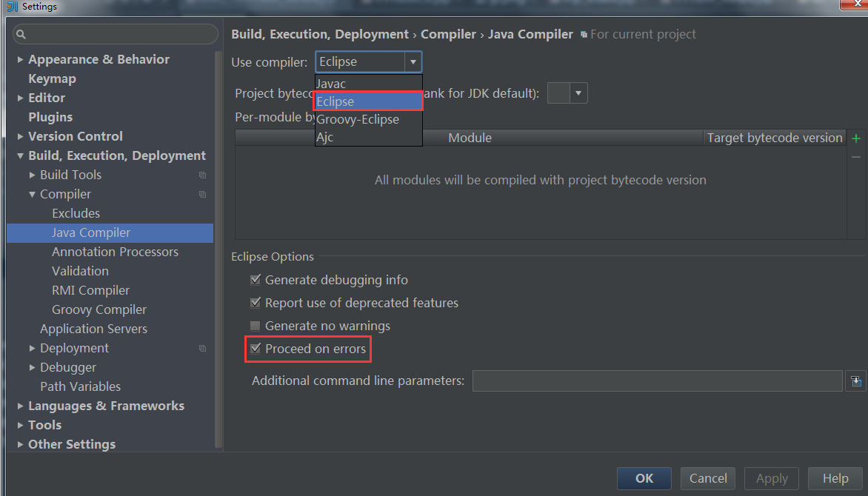Viewport: 868px width, 496px height.
Task: Click the project-level icon beside Deployment
Action: coord(202,349)
